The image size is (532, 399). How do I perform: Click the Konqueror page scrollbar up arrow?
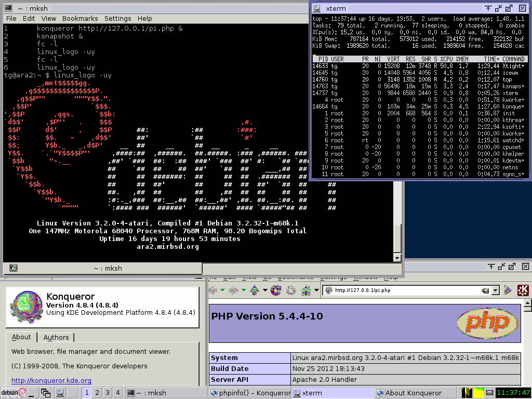click(x=528, y=303)
